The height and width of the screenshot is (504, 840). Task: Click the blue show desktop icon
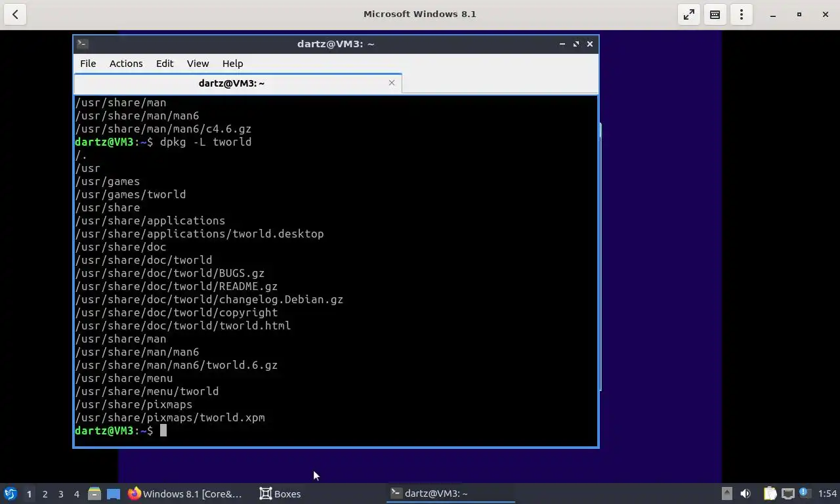pos(114,493)
